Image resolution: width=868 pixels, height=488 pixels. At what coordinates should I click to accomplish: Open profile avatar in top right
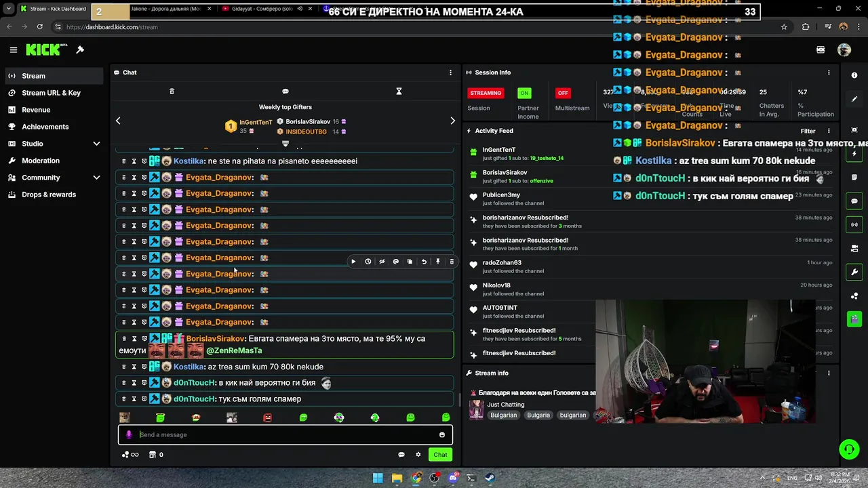click(x=844, y=49)
